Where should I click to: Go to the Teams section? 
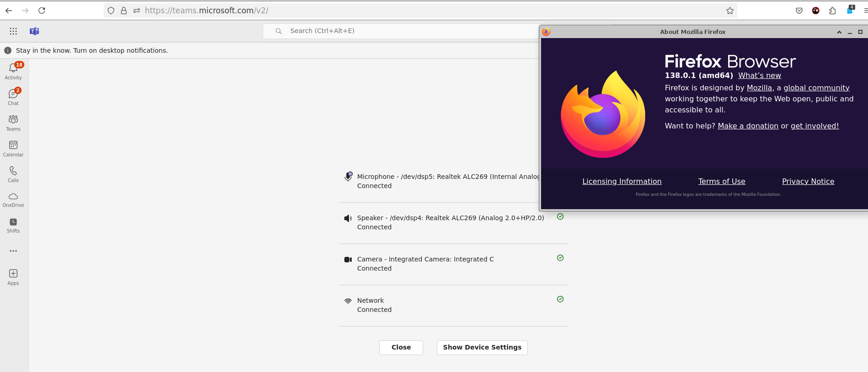[x=13, y=122]
